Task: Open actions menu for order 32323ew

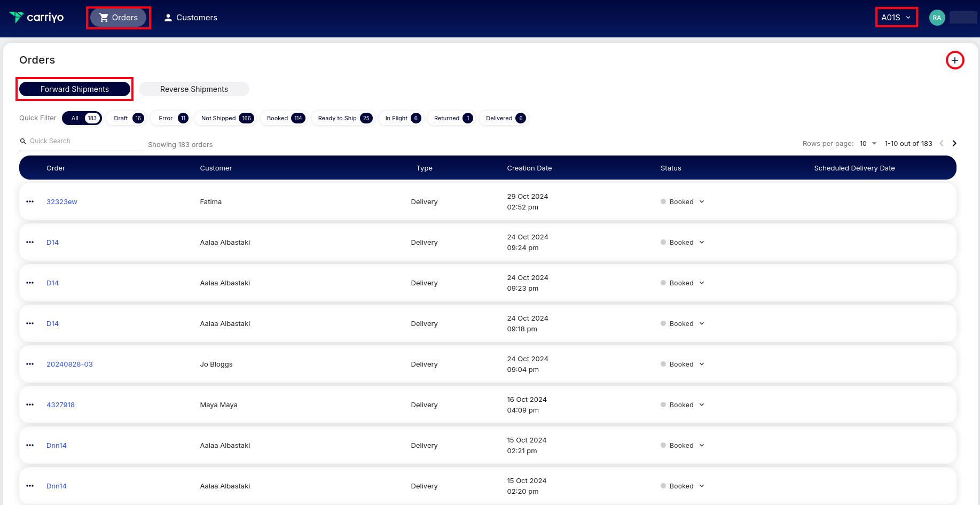Action: pyautogui.click(x=30, y=201)
